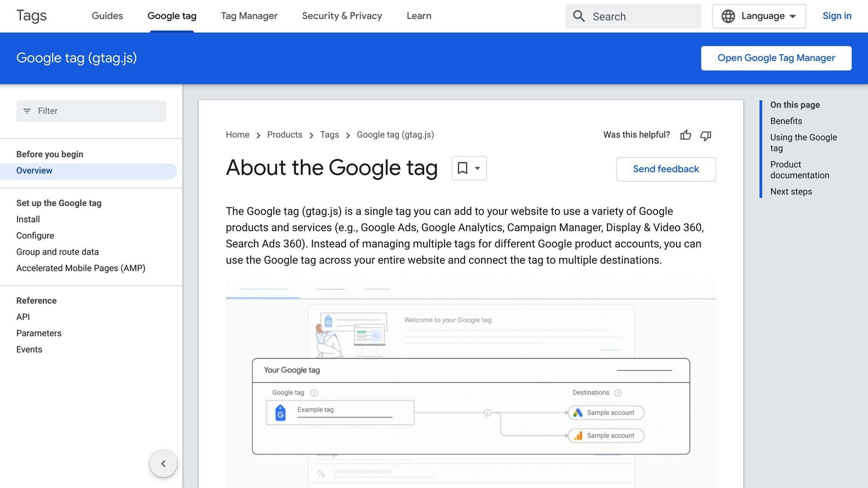Give thumbs up on 'Was this helpful?'
The image size is (868, 488).
[686, 135]
